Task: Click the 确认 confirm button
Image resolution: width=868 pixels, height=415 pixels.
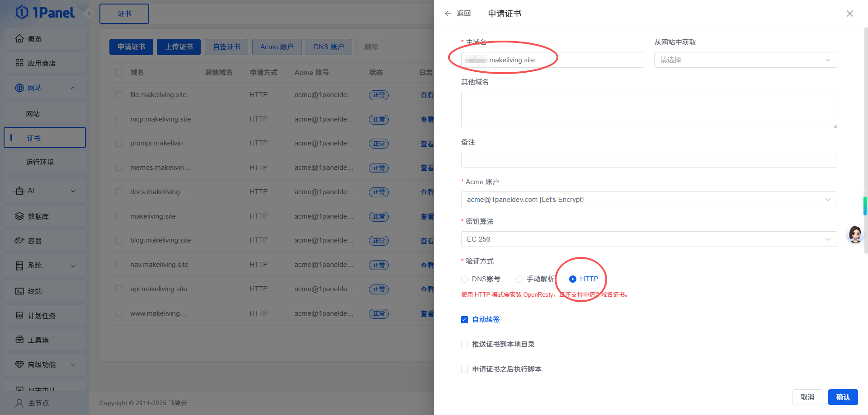Action: tap(842, 397)
